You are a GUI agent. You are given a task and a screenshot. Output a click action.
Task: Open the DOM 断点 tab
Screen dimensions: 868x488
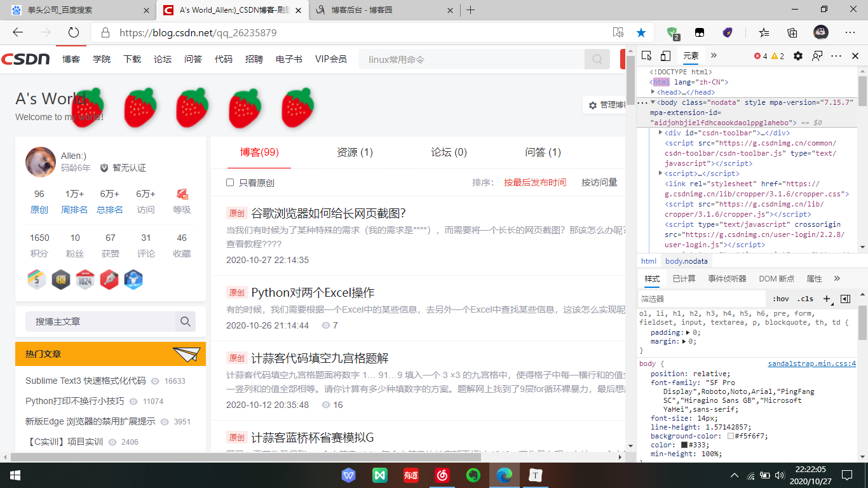click(776, 278)
